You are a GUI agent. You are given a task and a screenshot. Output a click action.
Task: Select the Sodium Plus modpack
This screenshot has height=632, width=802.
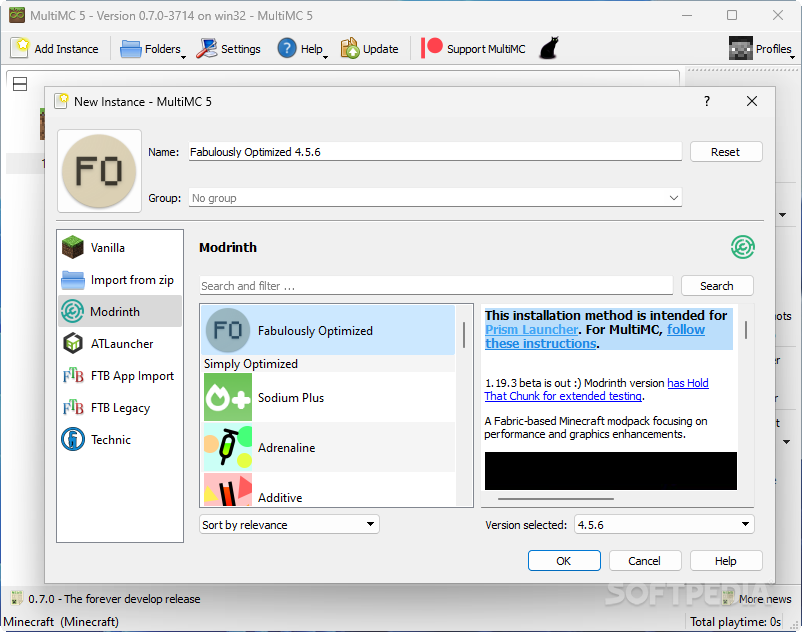coord(328,397)
